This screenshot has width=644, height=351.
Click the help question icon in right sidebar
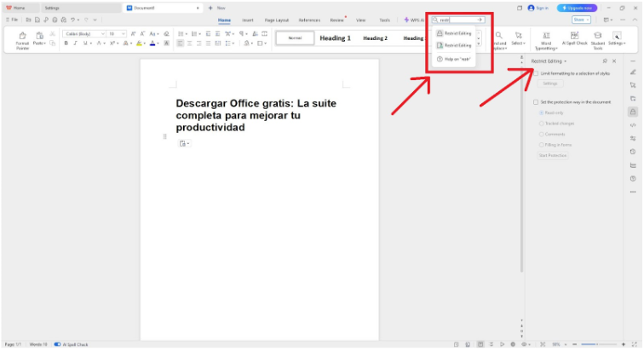(x=633, y=179)
